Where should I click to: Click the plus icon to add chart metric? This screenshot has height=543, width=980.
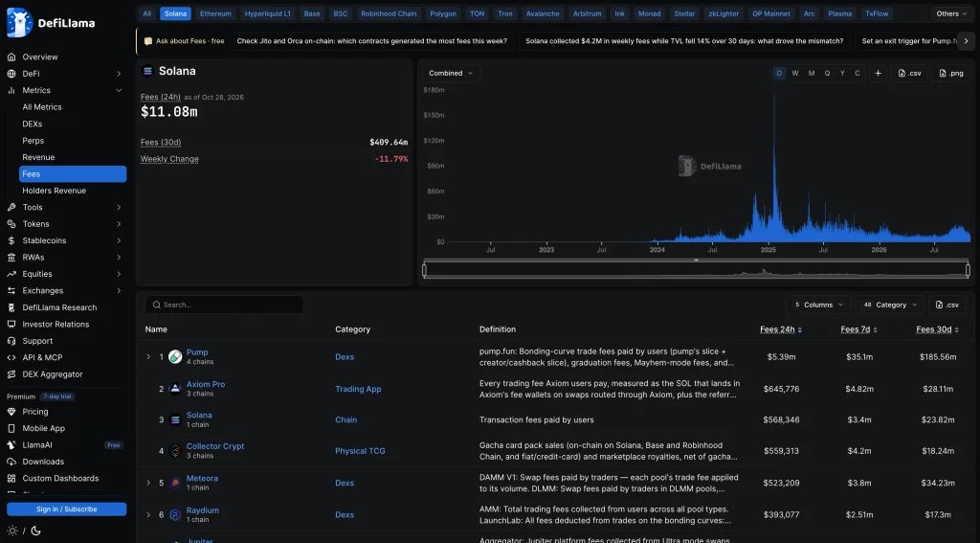pyautogui.click(x=879, y=73)
